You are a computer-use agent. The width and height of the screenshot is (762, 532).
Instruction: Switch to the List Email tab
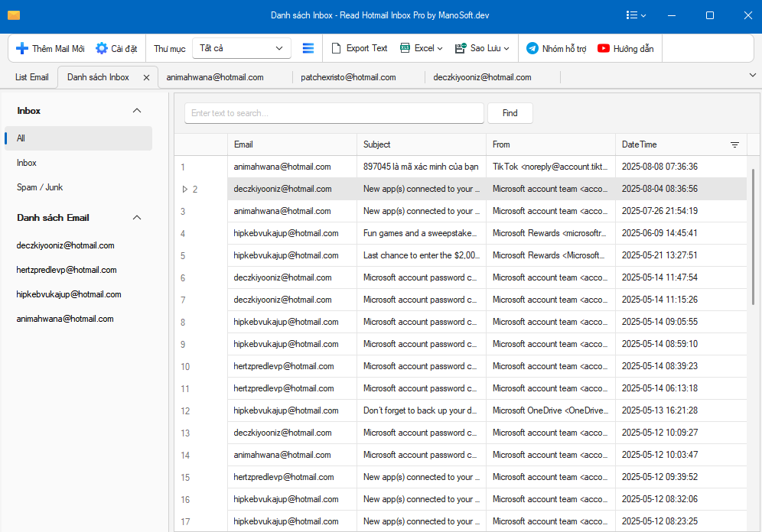tap(31, 77)
